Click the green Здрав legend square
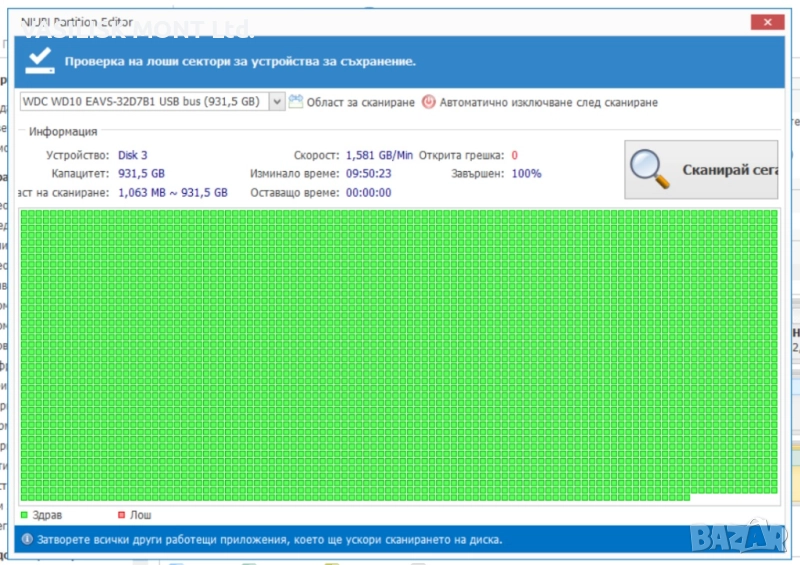 click(x=24, y=515)
